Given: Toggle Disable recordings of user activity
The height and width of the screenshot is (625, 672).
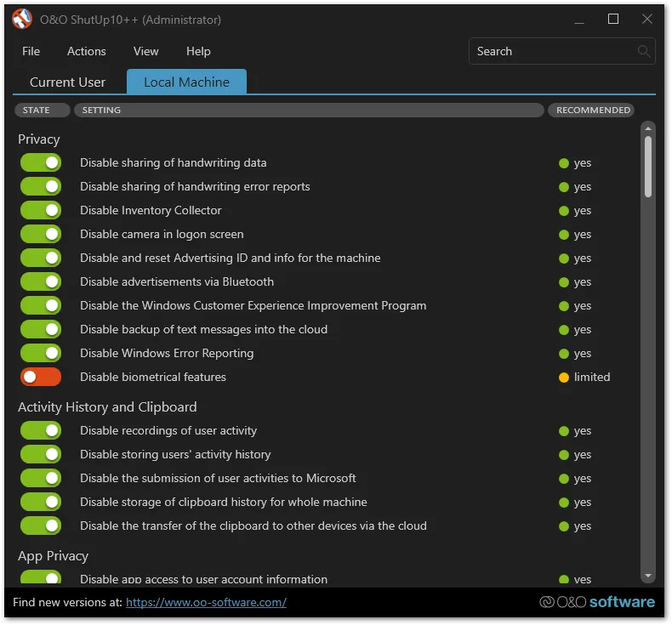Looking at the screenshot, I should click(41, 430).
